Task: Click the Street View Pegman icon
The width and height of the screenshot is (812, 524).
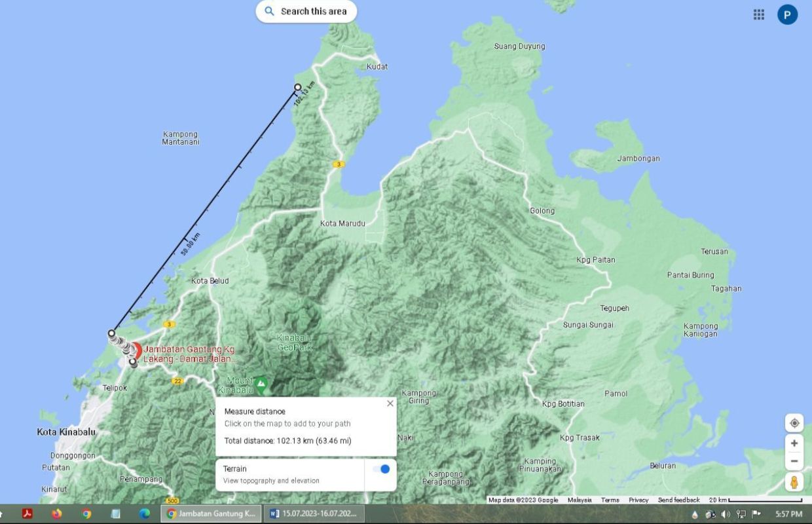Action: 794,483
